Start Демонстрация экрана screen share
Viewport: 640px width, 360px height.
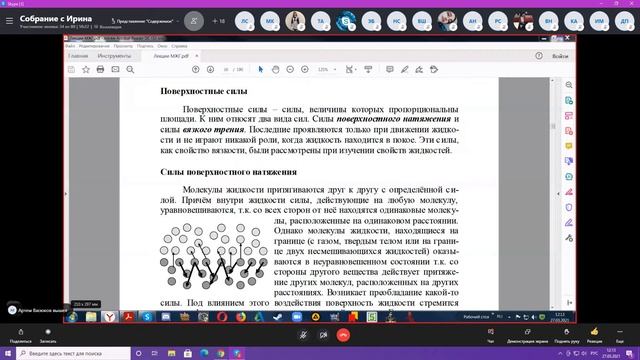tap(527, 336)
